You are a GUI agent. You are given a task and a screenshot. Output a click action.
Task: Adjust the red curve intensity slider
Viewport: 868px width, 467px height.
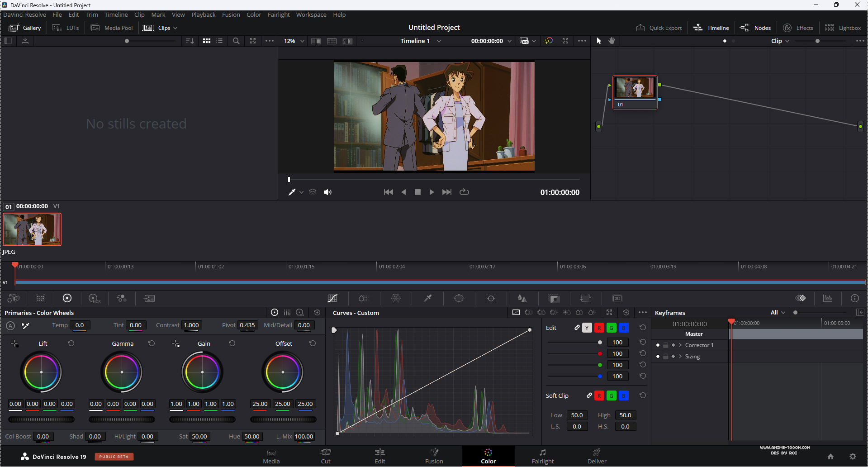(x=574, y=353)
